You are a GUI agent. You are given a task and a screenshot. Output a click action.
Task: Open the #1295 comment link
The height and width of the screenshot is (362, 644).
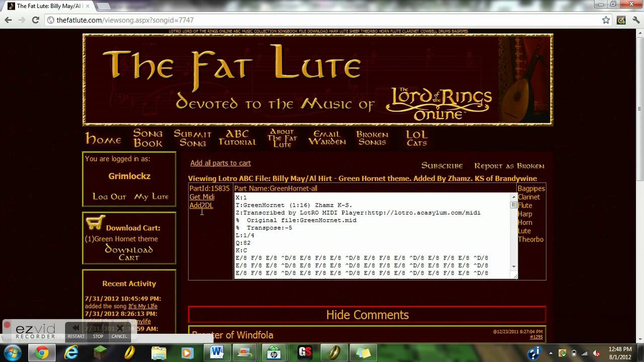point(536,337)
